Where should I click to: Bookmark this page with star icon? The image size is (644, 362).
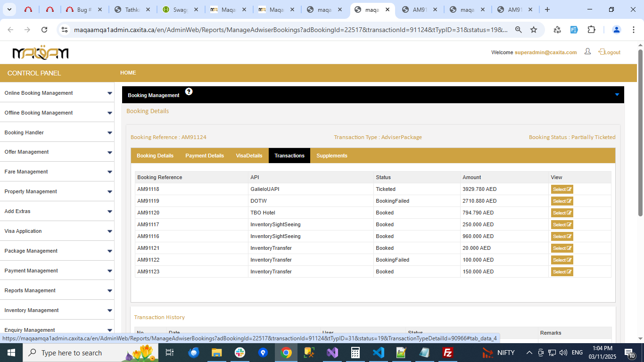coord(534,30)
